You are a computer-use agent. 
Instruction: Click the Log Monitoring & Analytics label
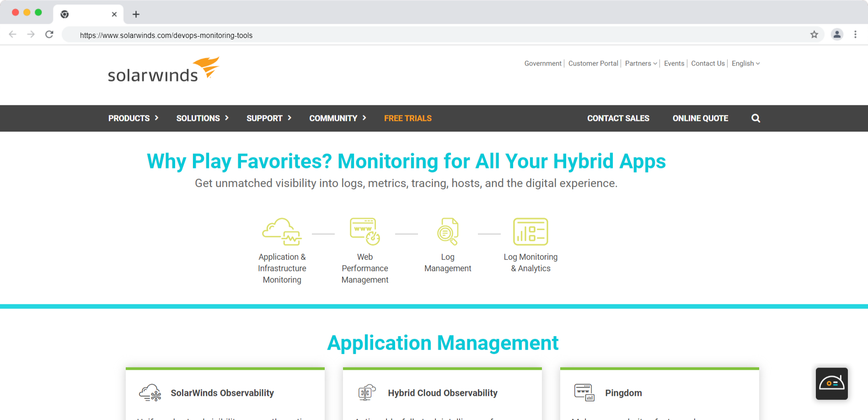530,263
